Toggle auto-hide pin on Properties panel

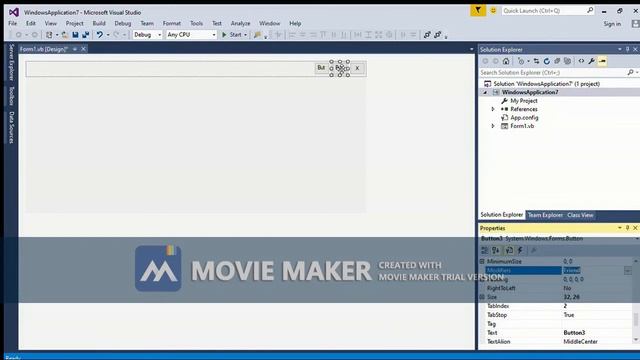point(627,228)
